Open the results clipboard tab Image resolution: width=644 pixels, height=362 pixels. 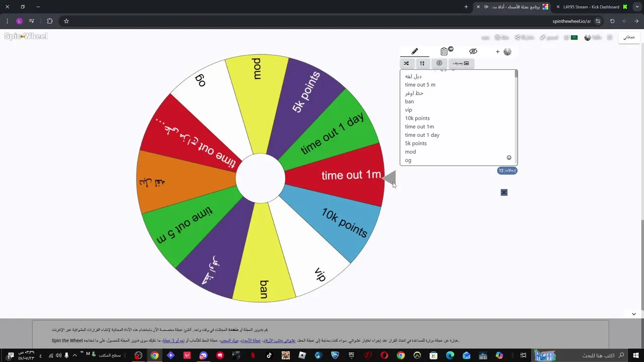click(444, 51)
